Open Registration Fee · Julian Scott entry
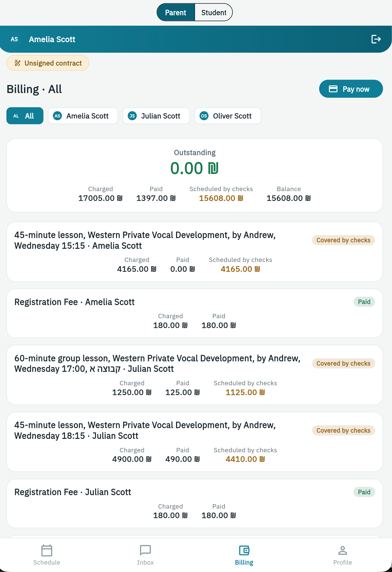The height and width of the screenshot is (572, 392). (195, 504)
